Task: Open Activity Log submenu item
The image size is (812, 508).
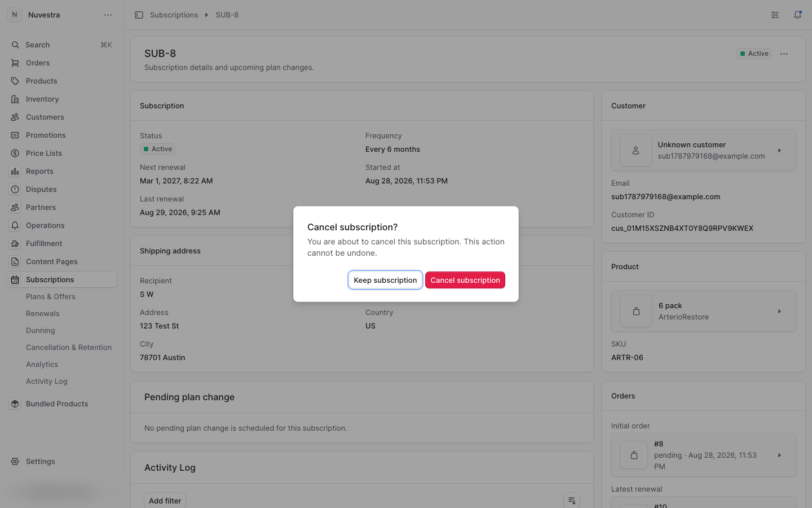Action: (47, 381)
